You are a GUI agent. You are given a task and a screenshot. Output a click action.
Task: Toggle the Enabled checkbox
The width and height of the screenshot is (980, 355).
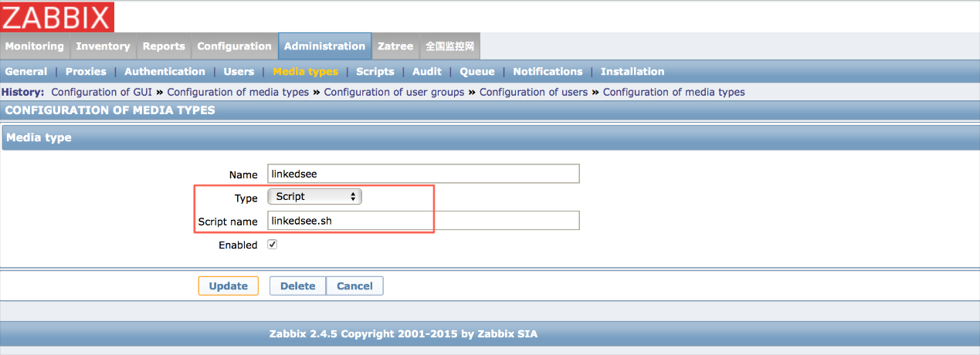pyautogui.click(x=272, y=245)
